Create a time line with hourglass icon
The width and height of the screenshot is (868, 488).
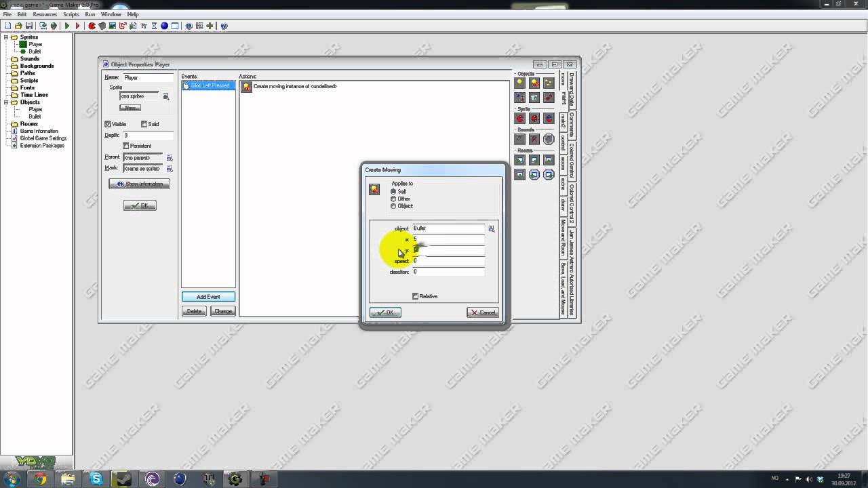coord(154,26)
